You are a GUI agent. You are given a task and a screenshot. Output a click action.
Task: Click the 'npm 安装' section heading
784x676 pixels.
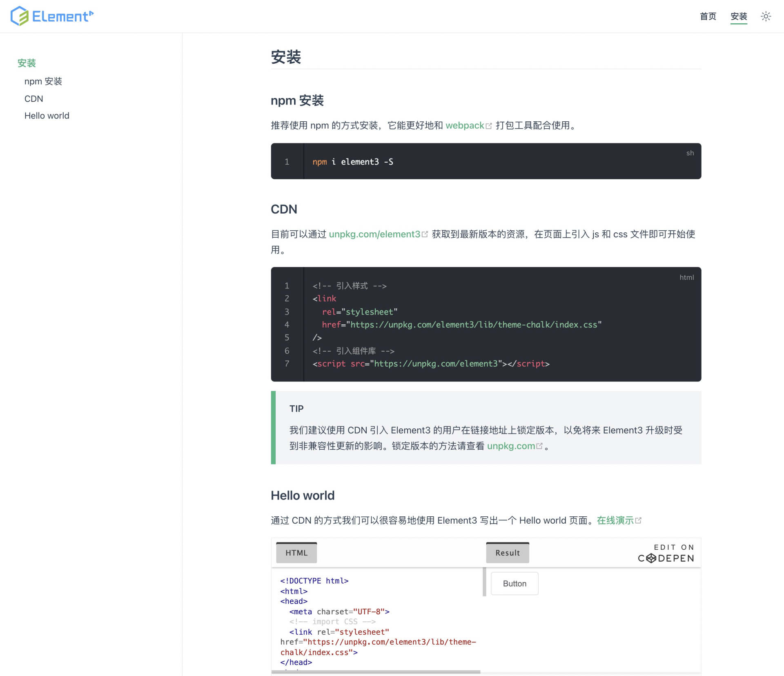pyautogui.click(x=297, y=100)
